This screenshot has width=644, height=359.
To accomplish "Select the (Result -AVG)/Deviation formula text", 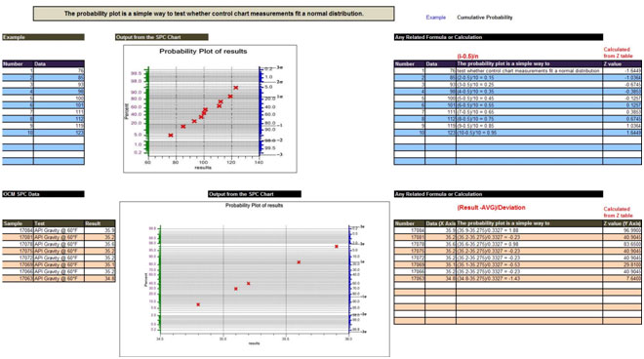I will pos(491,208).
